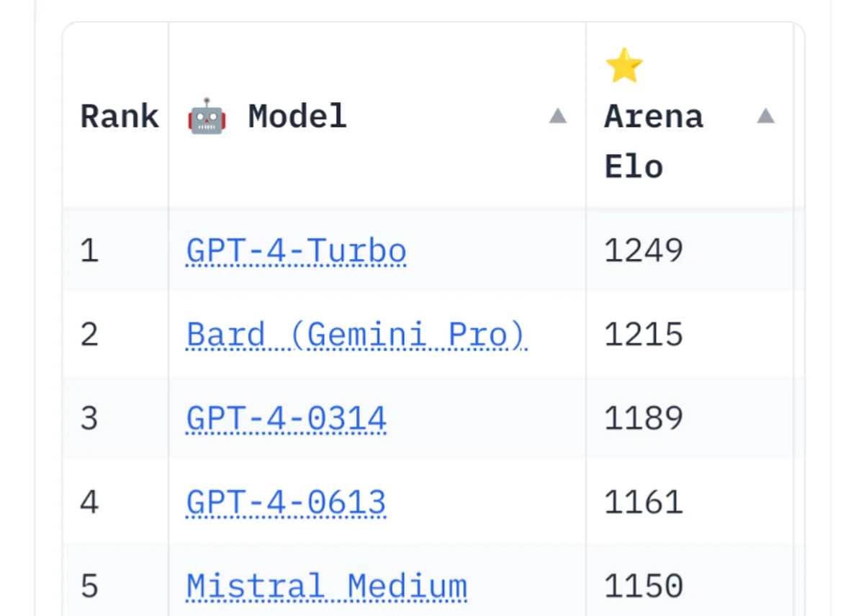Image resolution: width=864 pixels, height=616 pixels.
Task: Click the Arena Elo header label
Action: (x=653, y=141)
